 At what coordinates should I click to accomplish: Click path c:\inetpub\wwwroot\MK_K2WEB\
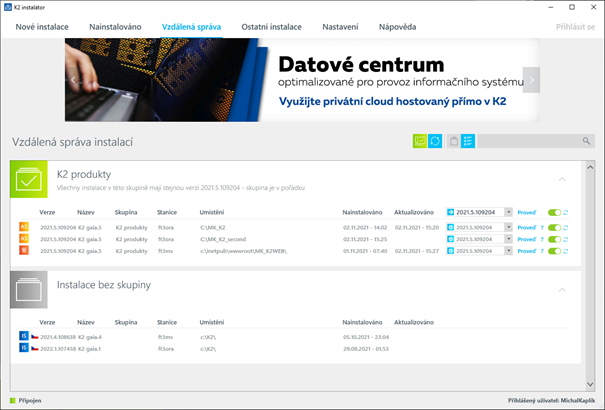pos(243,251)
